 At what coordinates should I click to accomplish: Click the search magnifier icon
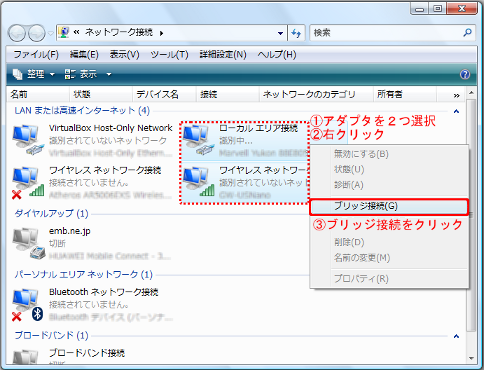click(467, 32)
